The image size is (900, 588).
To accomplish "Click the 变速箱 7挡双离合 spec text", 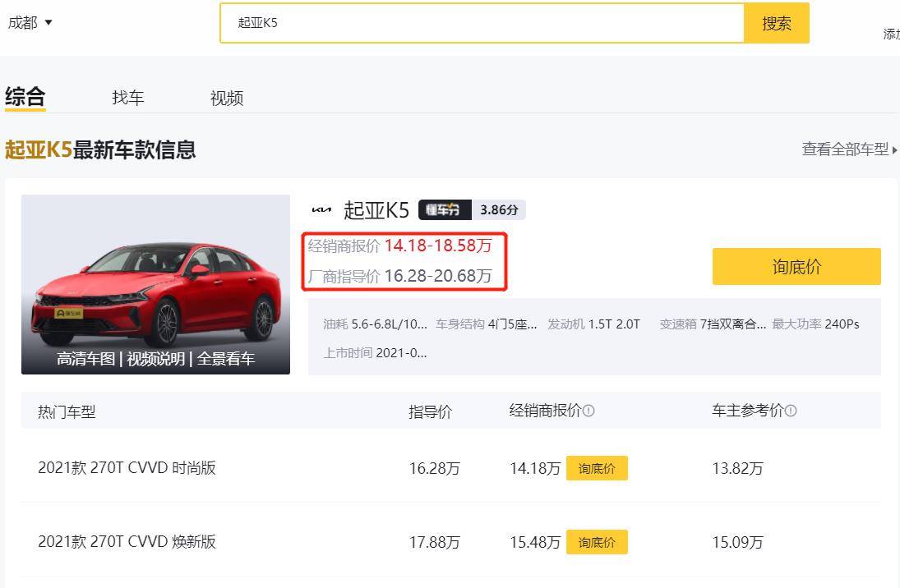I will tap(713, 324).
